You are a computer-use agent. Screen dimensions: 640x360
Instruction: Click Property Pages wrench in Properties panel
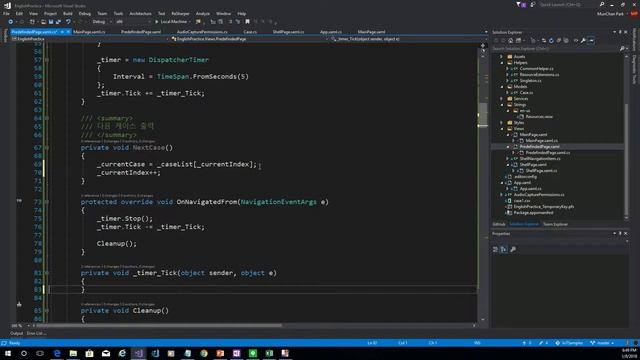(x=513, y=249)
